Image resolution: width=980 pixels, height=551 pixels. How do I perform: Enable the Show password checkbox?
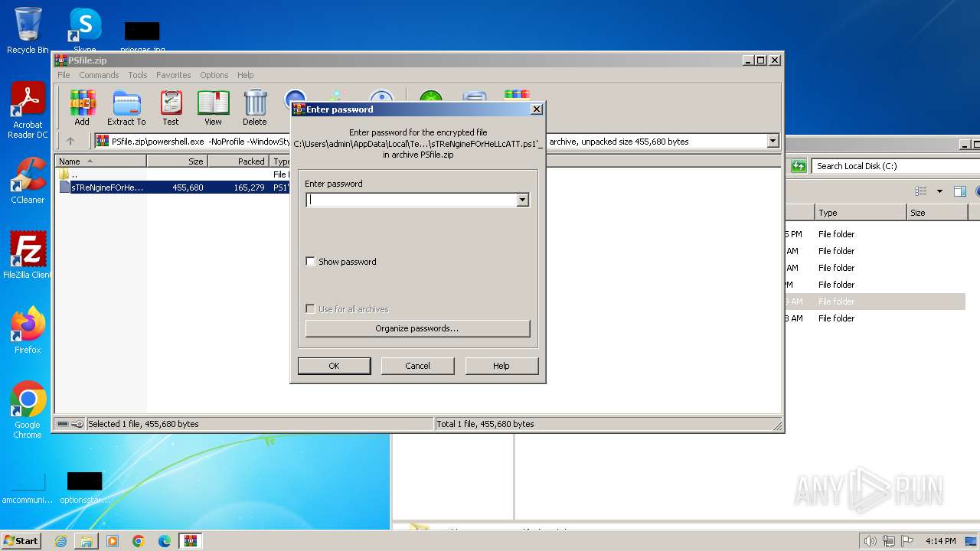point(310,262)
